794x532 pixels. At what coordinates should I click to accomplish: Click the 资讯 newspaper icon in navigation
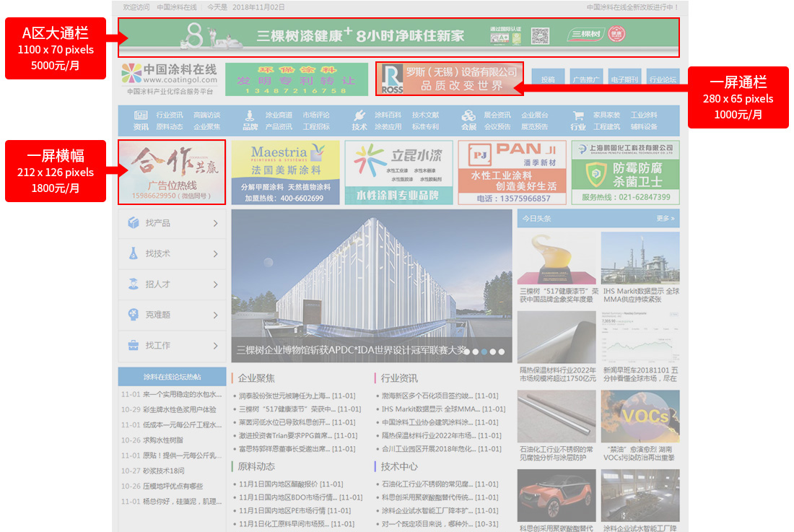pyautogui.click(x=140, y=115)
